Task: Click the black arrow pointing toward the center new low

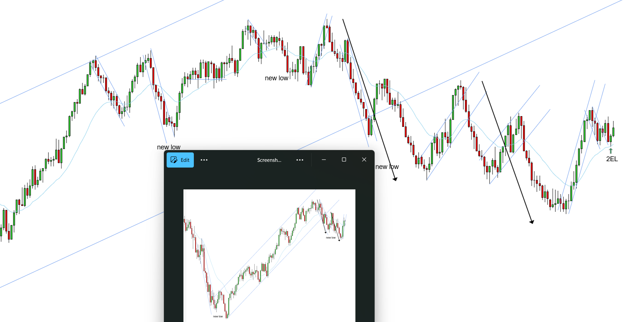Action: 370,99
